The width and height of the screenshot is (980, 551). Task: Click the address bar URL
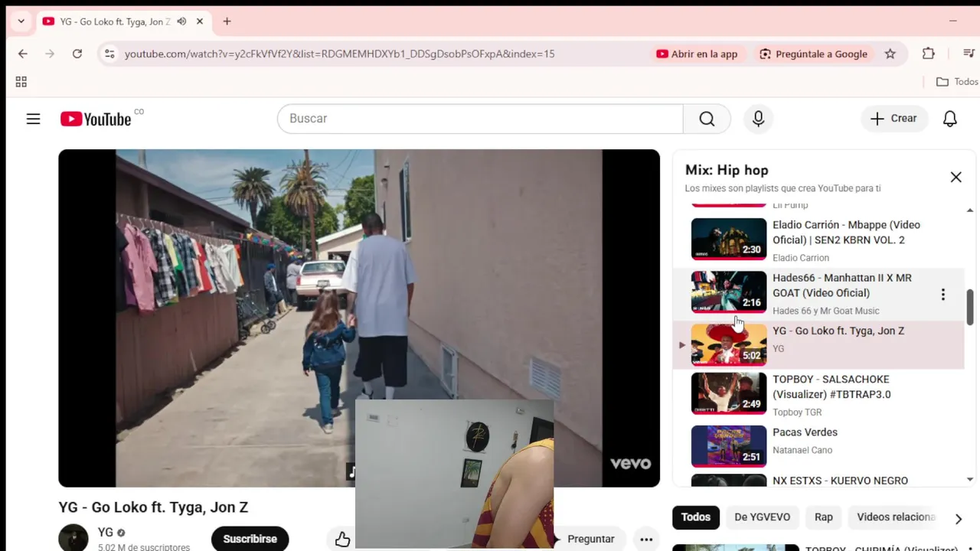339,54
